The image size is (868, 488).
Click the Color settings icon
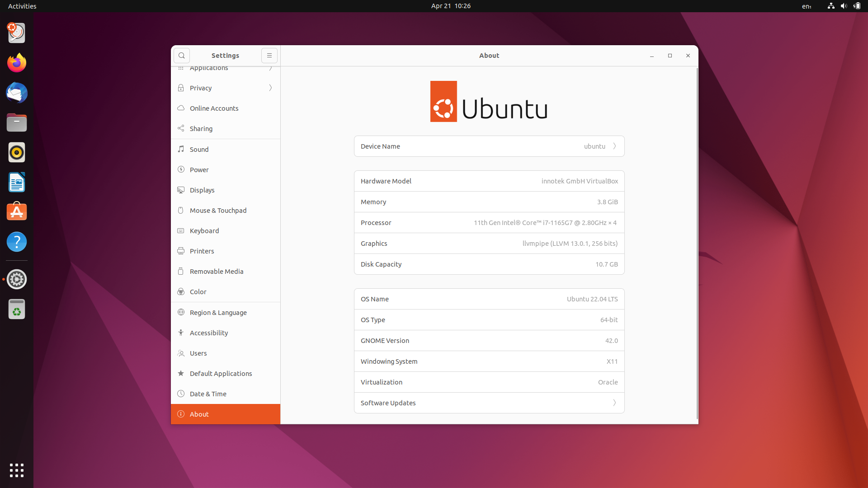tap(181, 291)
